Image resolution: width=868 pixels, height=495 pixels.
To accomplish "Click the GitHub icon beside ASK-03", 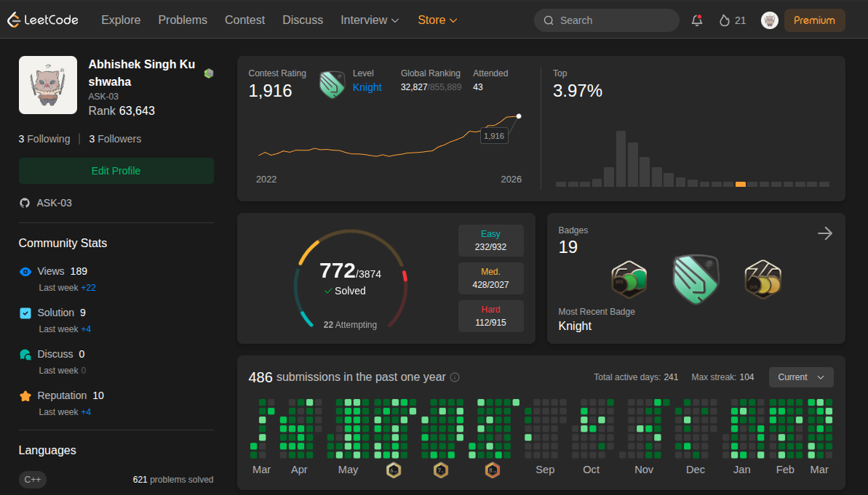I will coord(25,203).
